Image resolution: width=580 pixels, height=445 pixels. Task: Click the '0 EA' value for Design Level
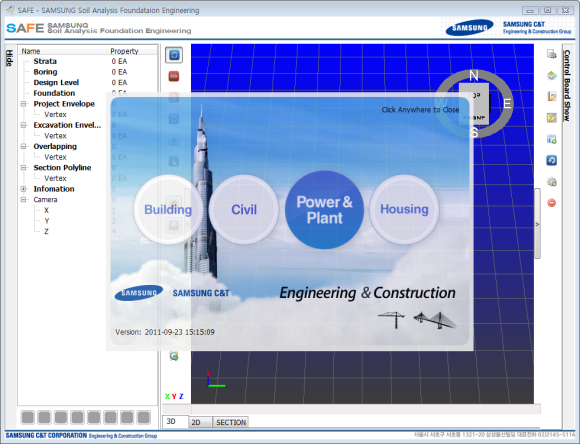[119, 82]
